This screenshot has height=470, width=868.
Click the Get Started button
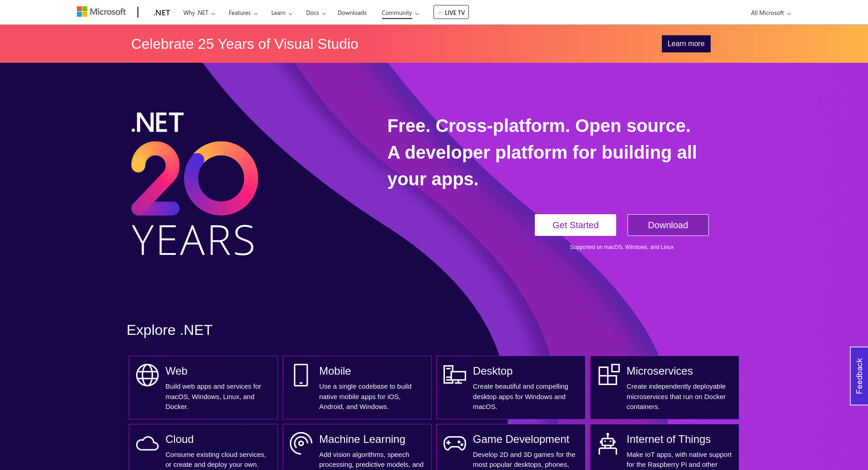(x=575, y=225)
